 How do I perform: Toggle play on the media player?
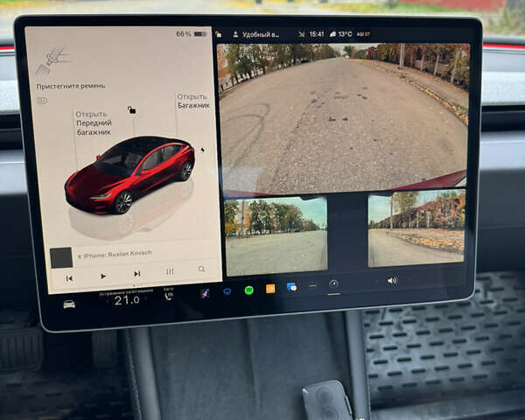coord(103,276)
